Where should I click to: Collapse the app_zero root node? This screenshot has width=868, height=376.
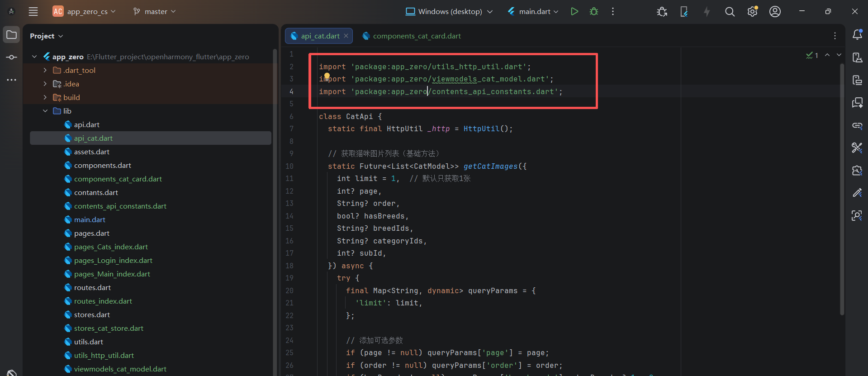click(34, 57)
